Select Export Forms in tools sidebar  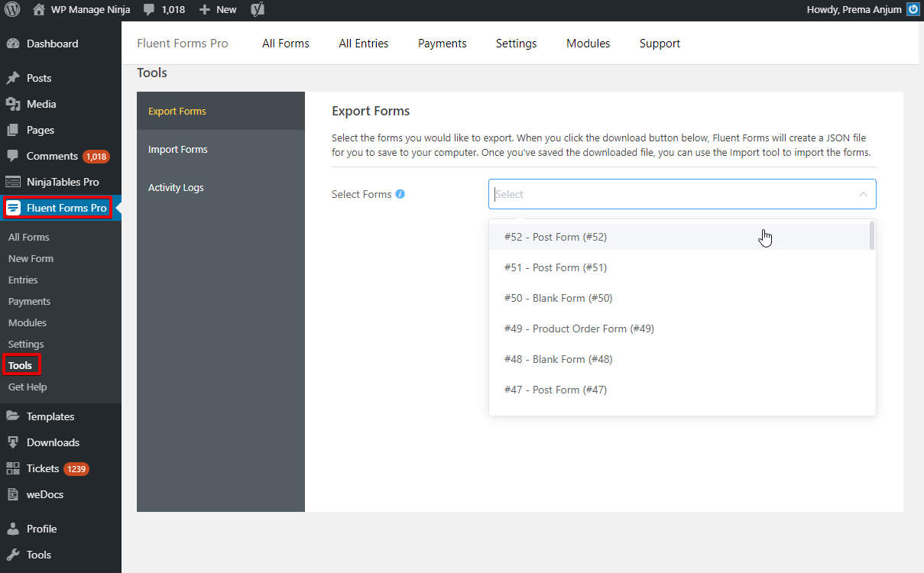(x=221, y=111)
